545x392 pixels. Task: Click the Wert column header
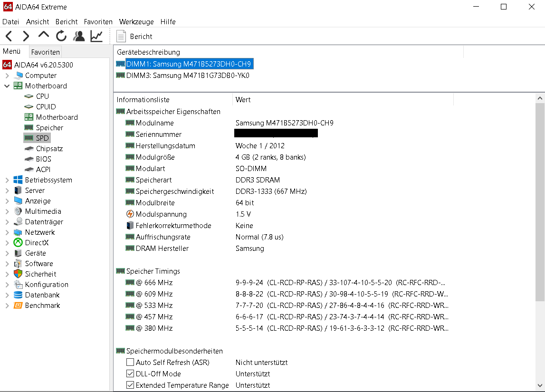[x=343, y=100]
